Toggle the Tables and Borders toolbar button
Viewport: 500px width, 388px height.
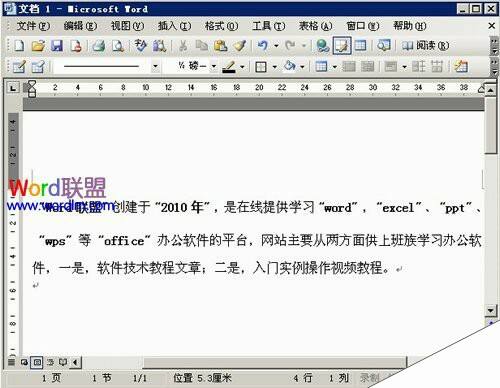(x=342, y=46)
